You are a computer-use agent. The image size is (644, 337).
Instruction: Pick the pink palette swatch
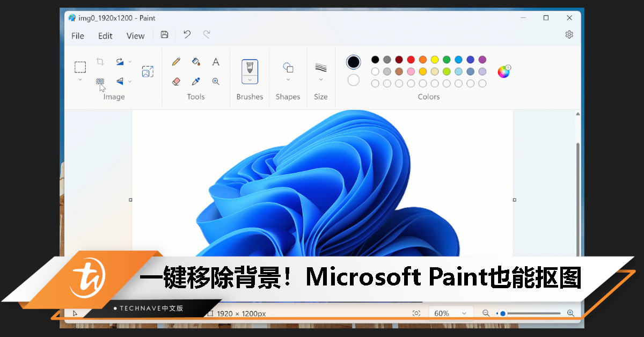pyautogui.click(x=411, y=71)
